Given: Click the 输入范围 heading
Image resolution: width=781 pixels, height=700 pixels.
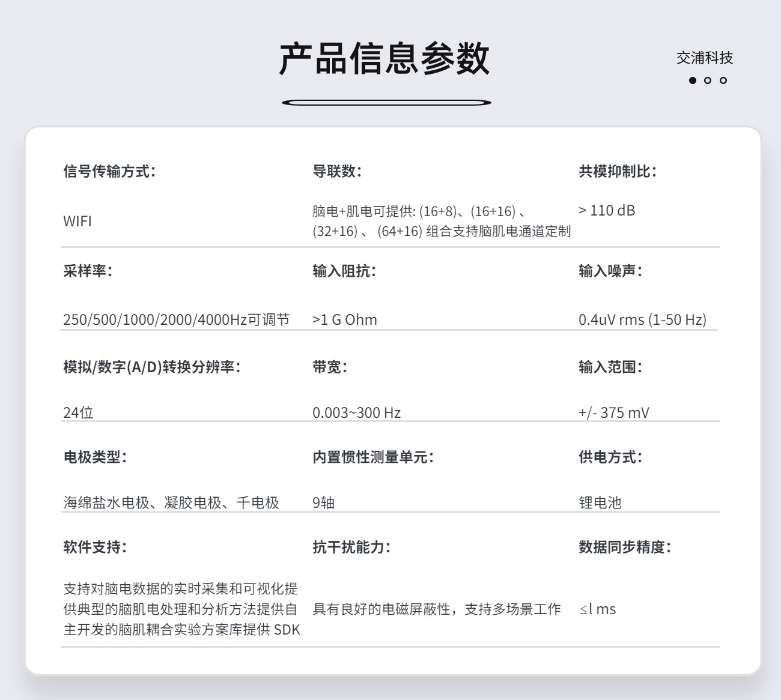Looking at the screenshot, I should pos(610,367).
